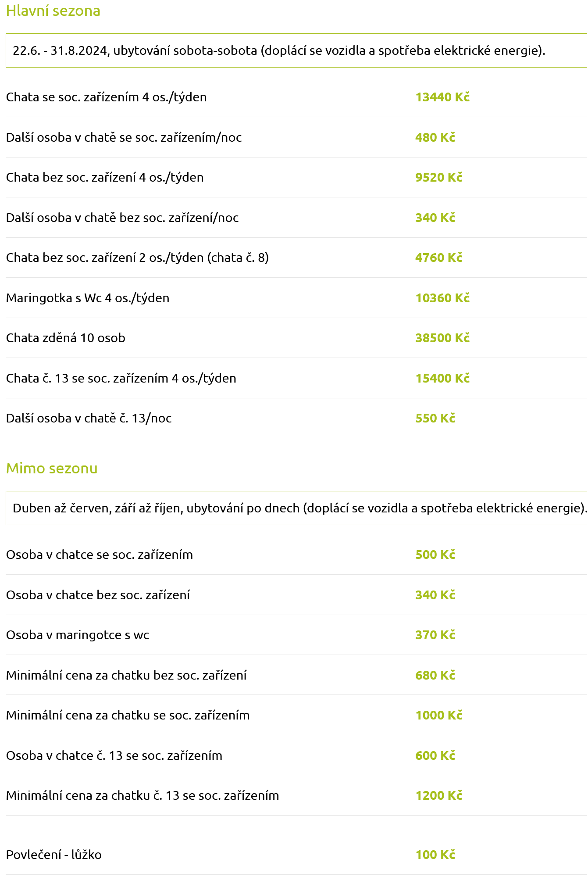588x877 pixels.
Task: Select the 38500 Kč price
Action: (442, 338)
